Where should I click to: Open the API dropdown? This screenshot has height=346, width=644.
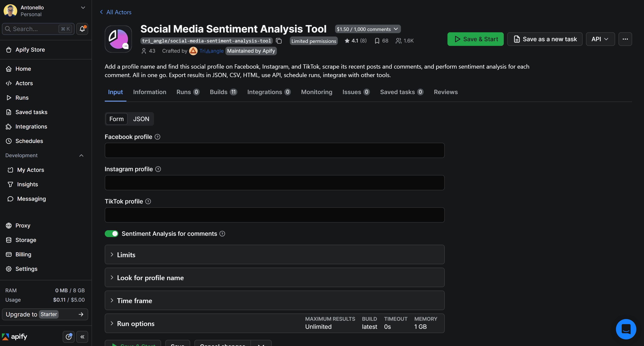600,39
